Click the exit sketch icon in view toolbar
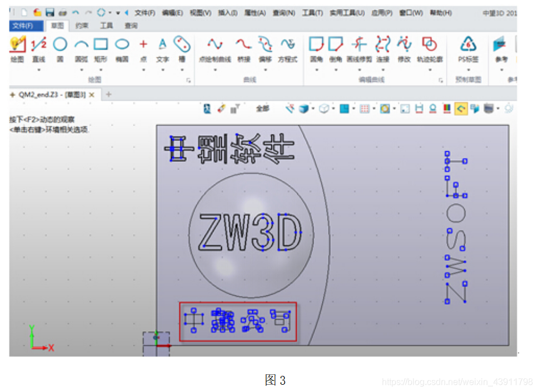Viewport: 538px width, 392px height. (207, 109)
